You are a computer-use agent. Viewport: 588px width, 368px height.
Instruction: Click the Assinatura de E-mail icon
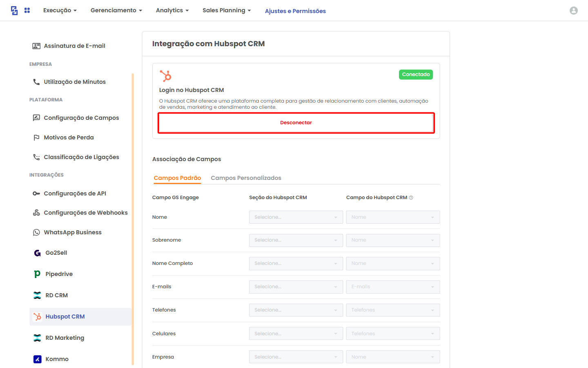coord(36,46)
